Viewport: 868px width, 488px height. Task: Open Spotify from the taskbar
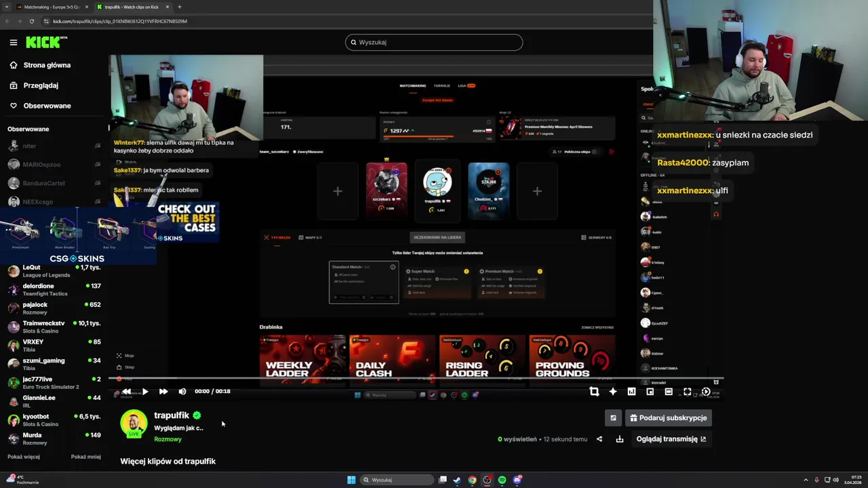pos(502,480)
